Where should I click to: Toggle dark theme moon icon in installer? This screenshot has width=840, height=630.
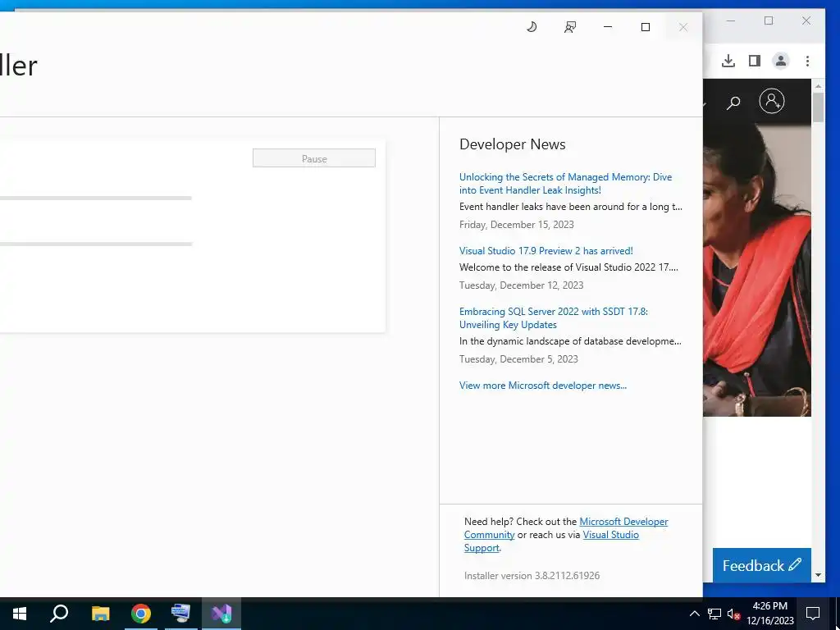[x=532, y=27]
